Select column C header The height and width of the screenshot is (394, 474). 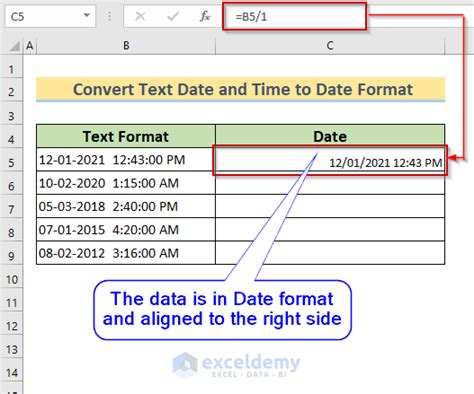click(x=330, y=46)
